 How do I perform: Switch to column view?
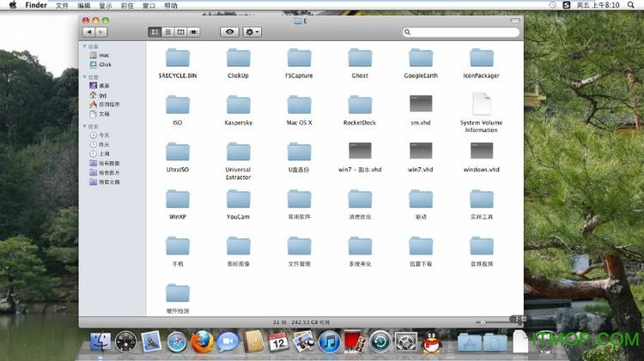[180, 32]
